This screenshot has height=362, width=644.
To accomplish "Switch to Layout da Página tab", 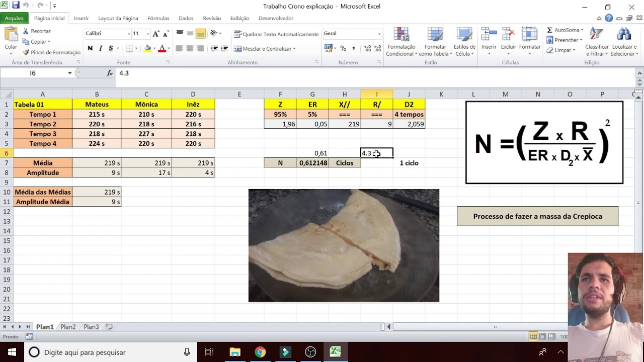I will point(118,18).
